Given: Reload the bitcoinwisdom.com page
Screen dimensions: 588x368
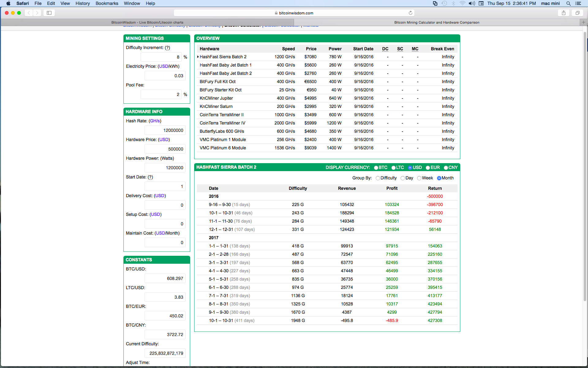Looking at the screenshot, I should 410,13.
